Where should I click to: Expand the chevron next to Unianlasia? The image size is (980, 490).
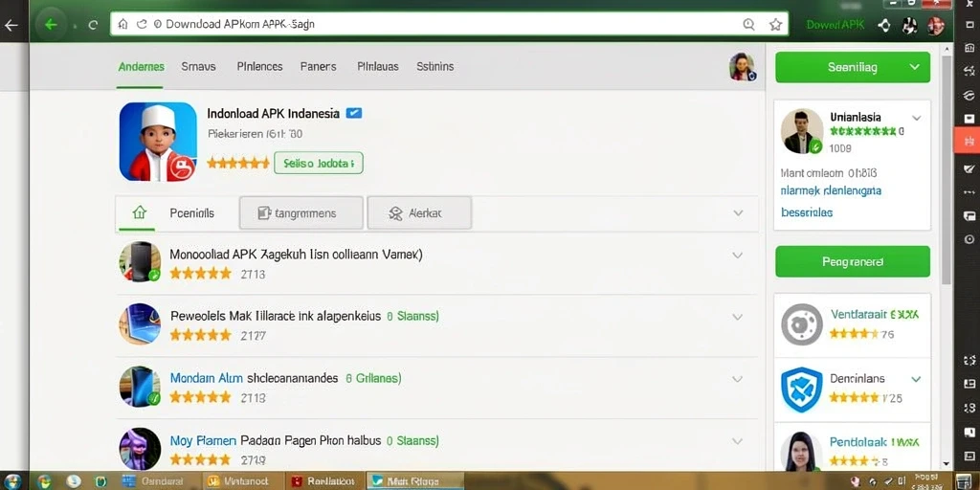pyautogui.click(x=916, y=118)
